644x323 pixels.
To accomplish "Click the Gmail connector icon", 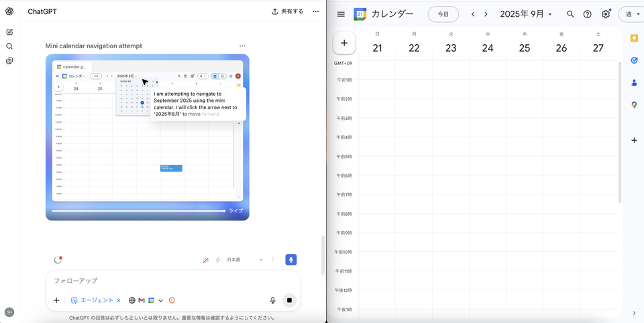I will (142, 300).
